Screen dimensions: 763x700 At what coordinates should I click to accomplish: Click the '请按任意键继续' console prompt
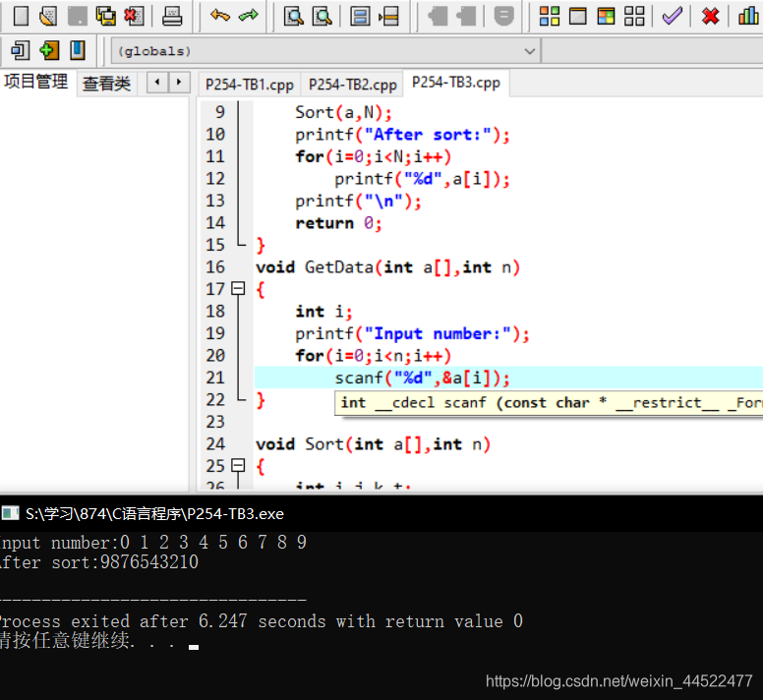point(66,641)
